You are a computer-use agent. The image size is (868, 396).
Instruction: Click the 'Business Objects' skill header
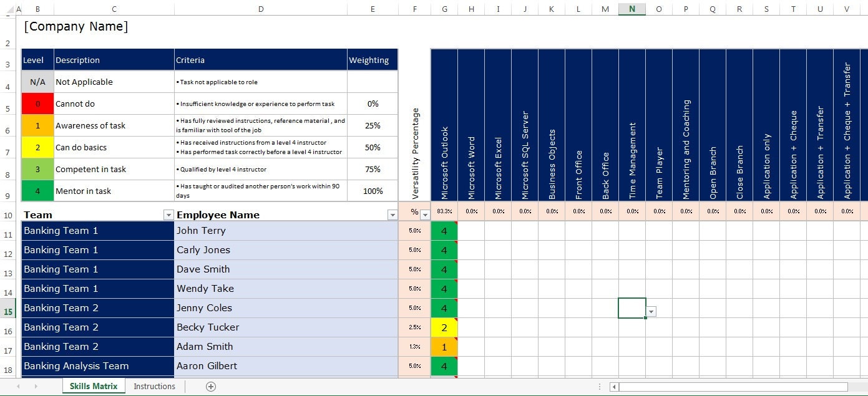(551, 125)
